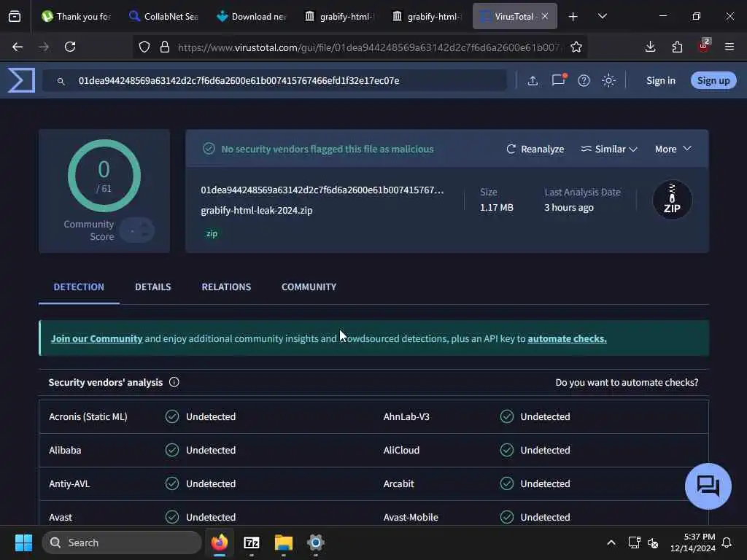Screen dimensions: 747x560
Task: Switch to the Download new tab
Action: 252,16
